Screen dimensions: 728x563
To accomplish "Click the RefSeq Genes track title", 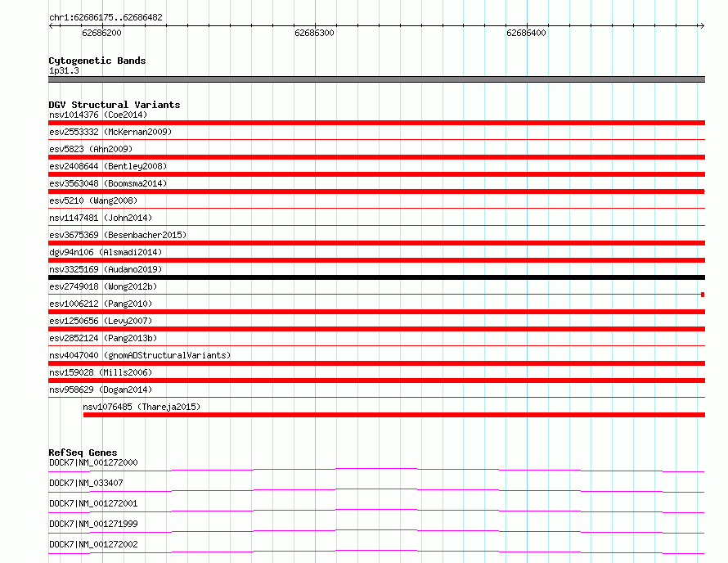I will (x=83, y=453).
